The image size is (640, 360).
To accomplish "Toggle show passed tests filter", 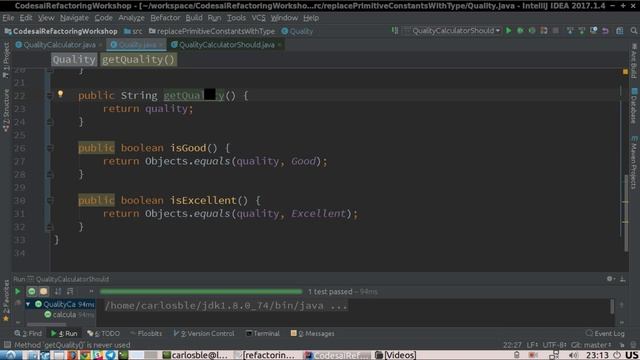I will (x=31, y=291).
